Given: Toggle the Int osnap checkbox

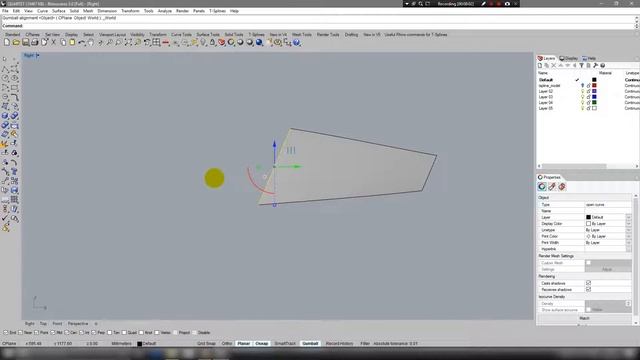Looking at the screenshot, I should coord(81,333).
